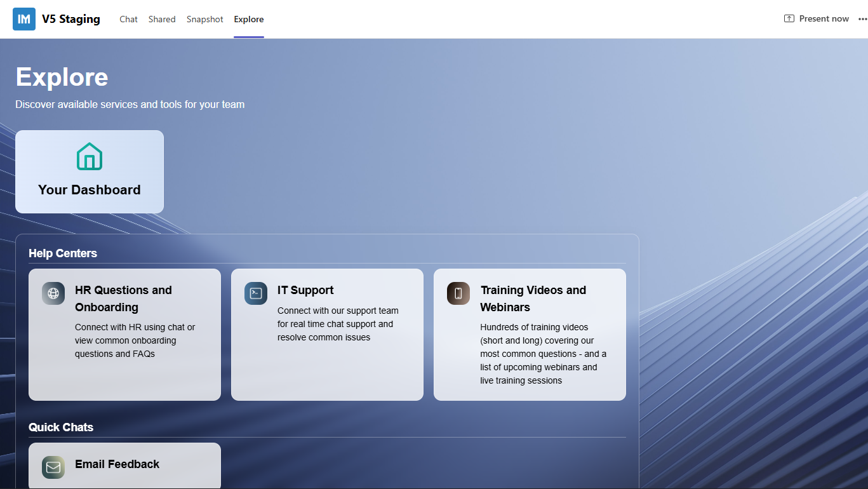Viewport: 868px width, 489px height.
Task: Click the V5 Staging app name
Action: coord(71,19)
